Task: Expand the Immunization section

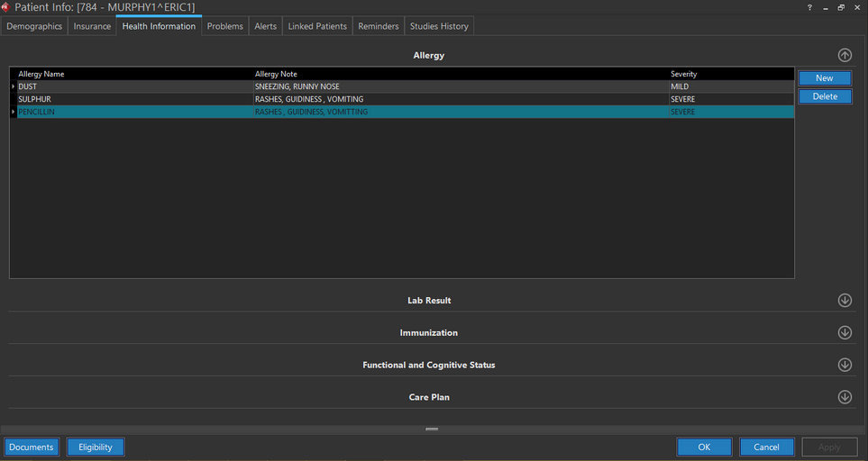Action: 845,332
